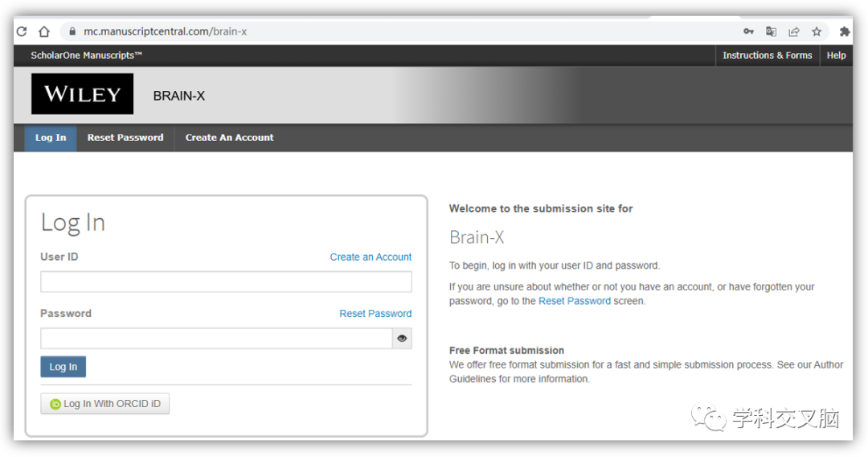Image resolution: width=868 pixels, height=457 pixels.
Task: Switch to the Reset Password tab
Action: click(125, 138)
